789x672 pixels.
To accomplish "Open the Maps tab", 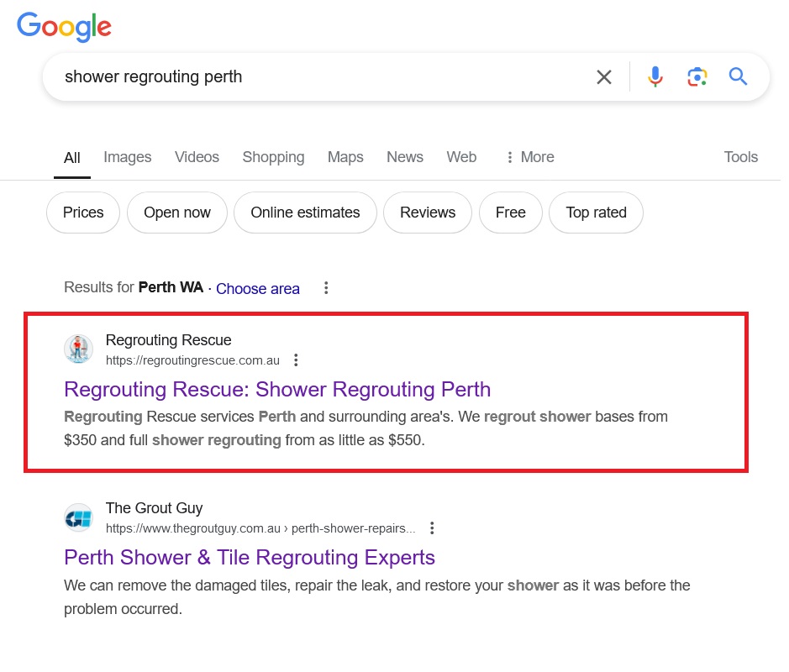I will click(x=345, y=157).
